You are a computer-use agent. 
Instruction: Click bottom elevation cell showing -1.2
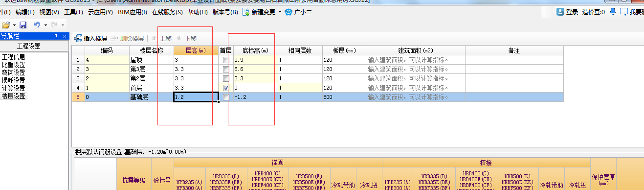click(255, 97)
